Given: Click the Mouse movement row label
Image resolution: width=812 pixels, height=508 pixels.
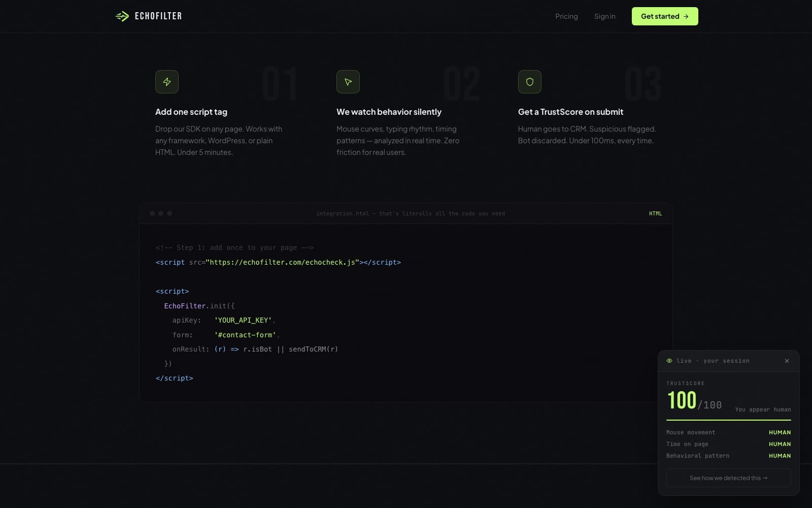Looking at the screenshot, I should [x=691, y=432].
